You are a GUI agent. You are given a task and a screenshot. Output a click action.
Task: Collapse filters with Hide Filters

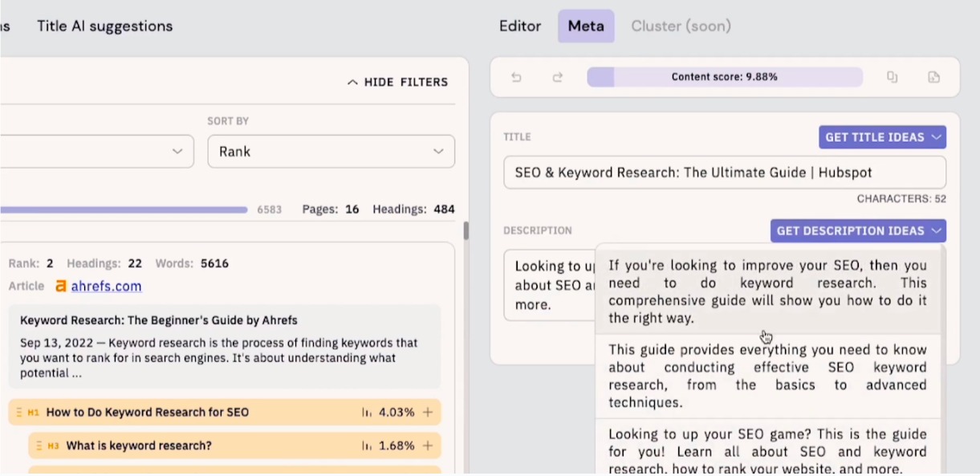[397, 82]
